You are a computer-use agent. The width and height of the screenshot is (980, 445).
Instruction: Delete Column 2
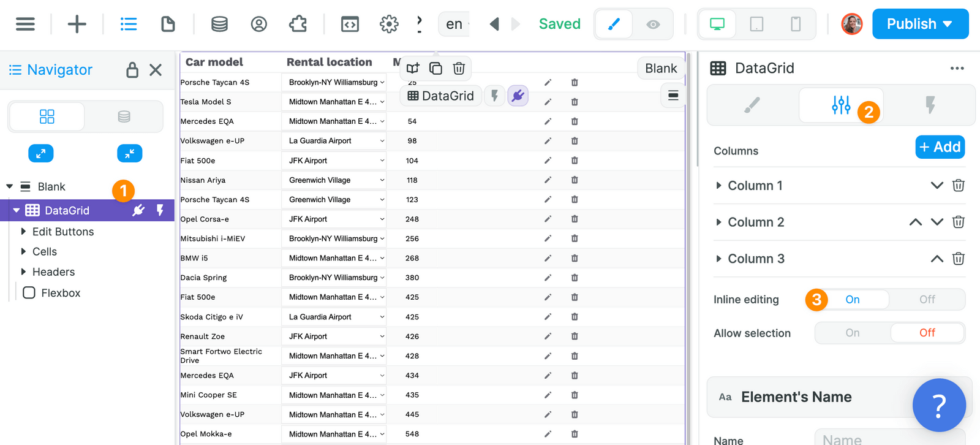[x=959, y=222]
